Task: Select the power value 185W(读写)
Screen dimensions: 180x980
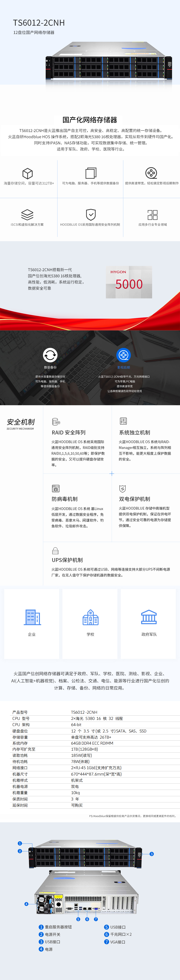Action: [x=81, y=756]
